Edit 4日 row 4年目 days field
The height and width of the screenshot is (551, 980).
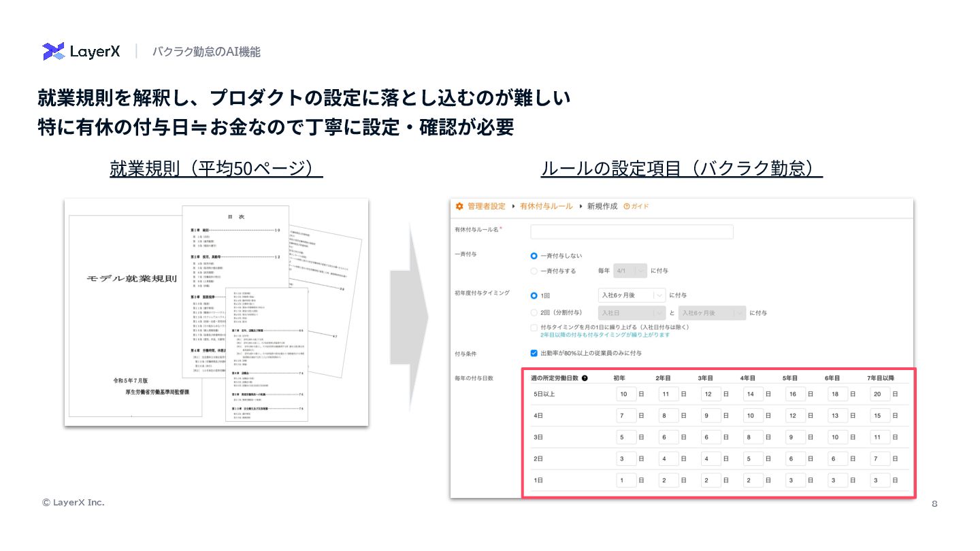753,416
